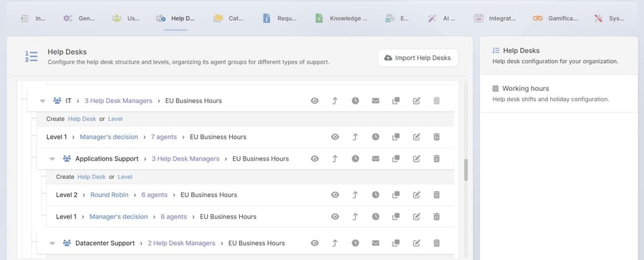The height and width of the screenshot is (260, 644).
Task: Open Working hours in the side panel
Action: pyautogui.click(x=559, y=94)
